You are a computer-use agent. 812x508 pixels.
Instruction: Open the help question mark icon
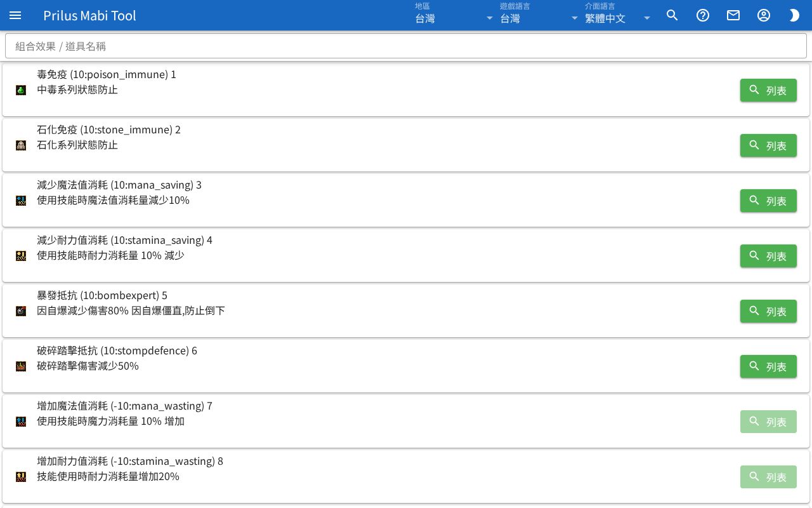pyautogui.click(x=703, y=15)
